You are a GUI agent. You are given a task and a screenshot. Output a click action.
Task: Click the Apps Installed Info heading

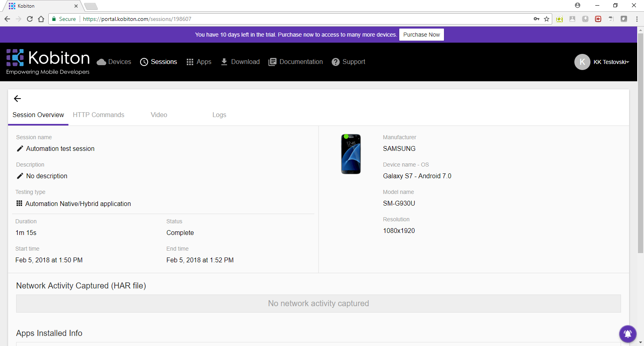(49, 333)
